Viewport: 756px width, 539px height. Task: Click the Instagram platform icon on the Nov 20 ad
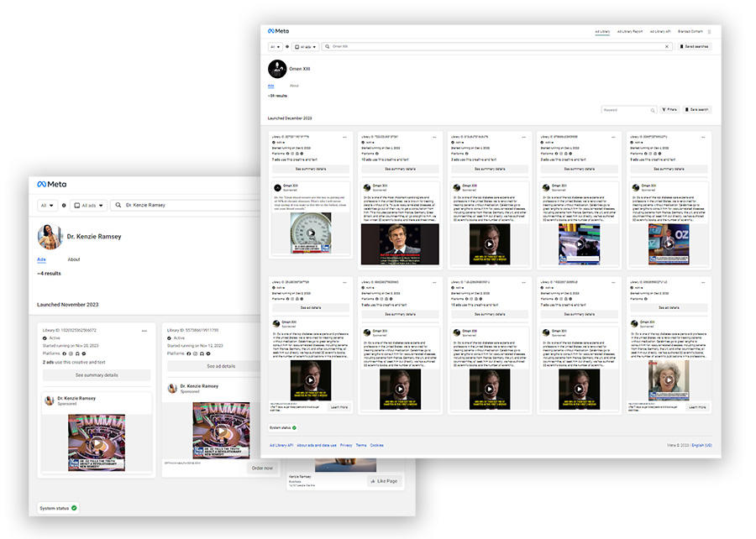pyautogui.click(x=71, y=353)
